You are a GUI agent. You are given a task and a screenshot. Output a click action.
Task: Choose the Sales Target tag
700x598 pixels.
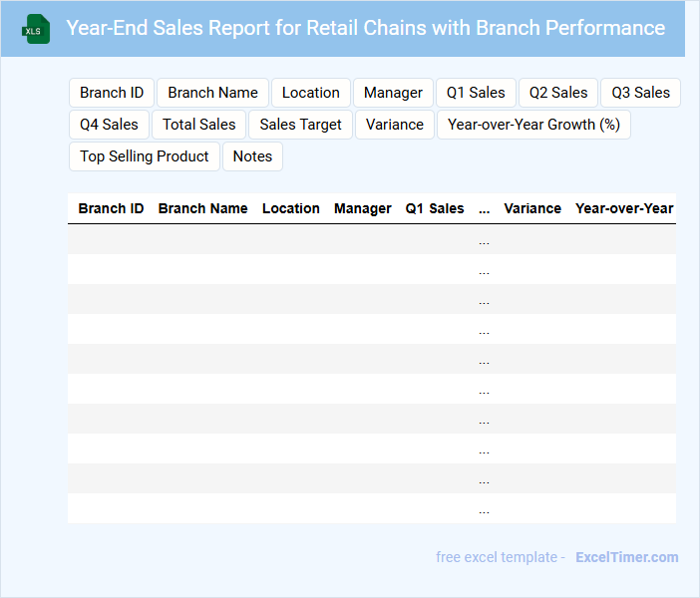click(300, 125)
